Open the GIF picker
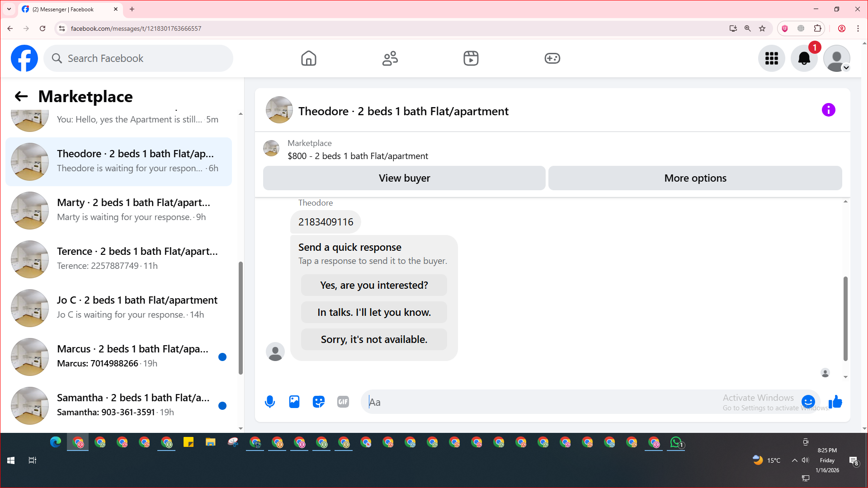The height and width of the screenshot is (488, 868). pyautogui.click(x=343, y=402)
